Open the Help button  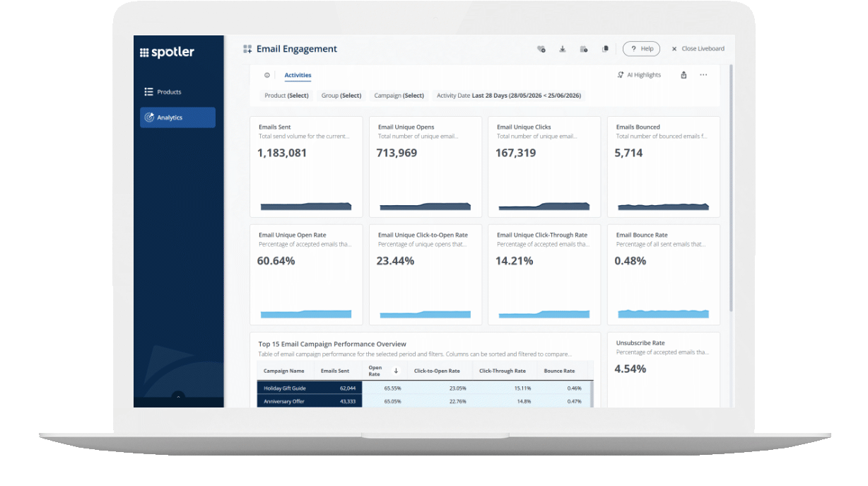pos(641,49)
